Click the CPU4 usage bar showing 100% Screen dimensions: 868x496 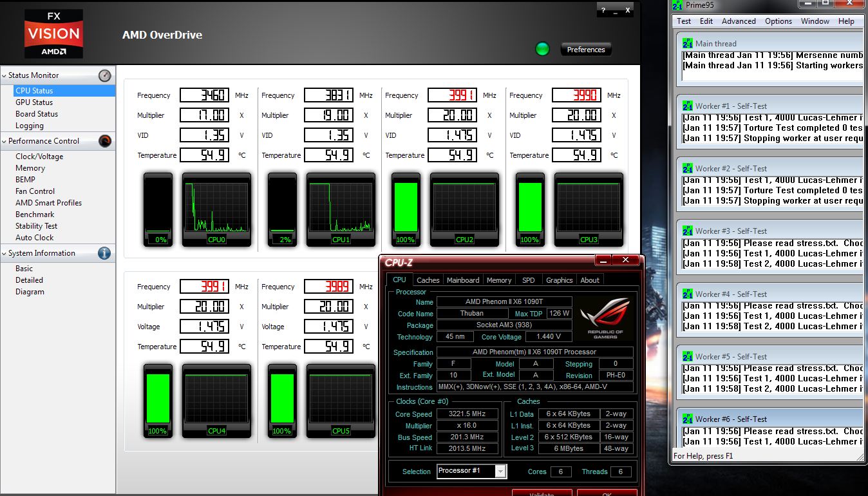pyautogui.click(x=158, y=401)
